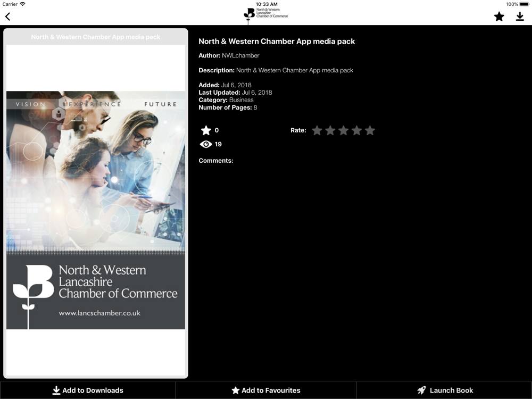Click the Chamber of Commerce header logo
This screenshot has height=399, width=532.
coord(265,15)
